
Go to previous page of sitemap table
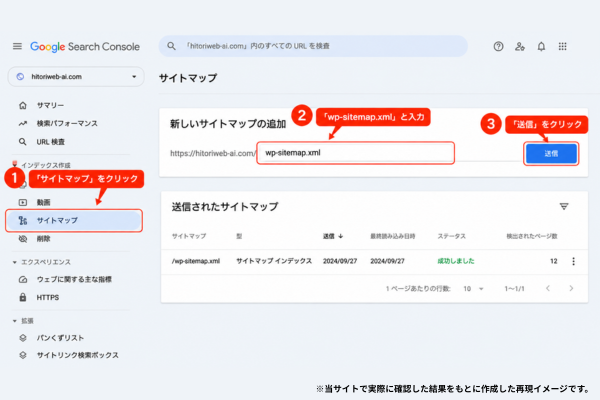(548, 288)
